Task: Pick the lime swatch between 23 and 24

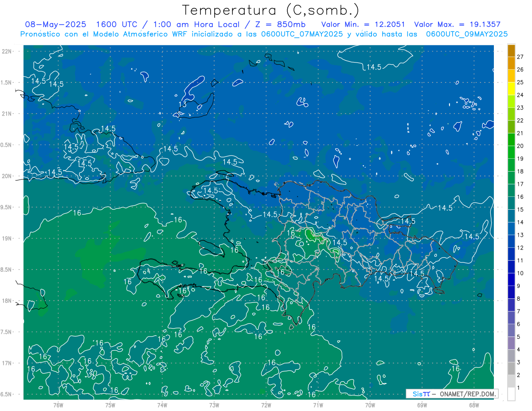Action: [x=511, y=101]
